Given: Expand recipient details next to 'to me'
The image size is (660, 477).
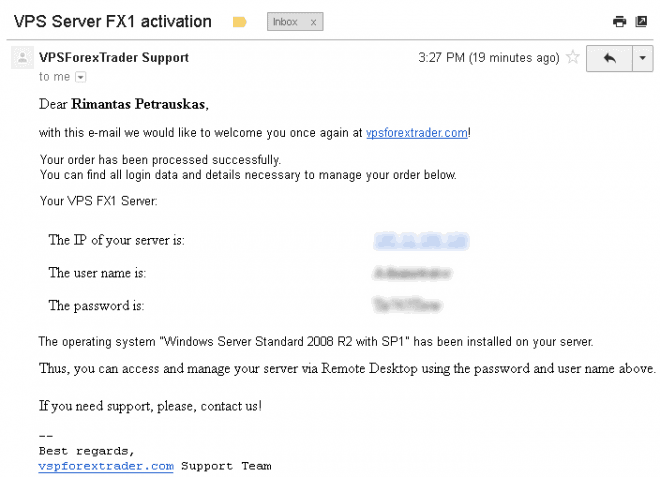Looking at the screenshot, I should (80, 77).
